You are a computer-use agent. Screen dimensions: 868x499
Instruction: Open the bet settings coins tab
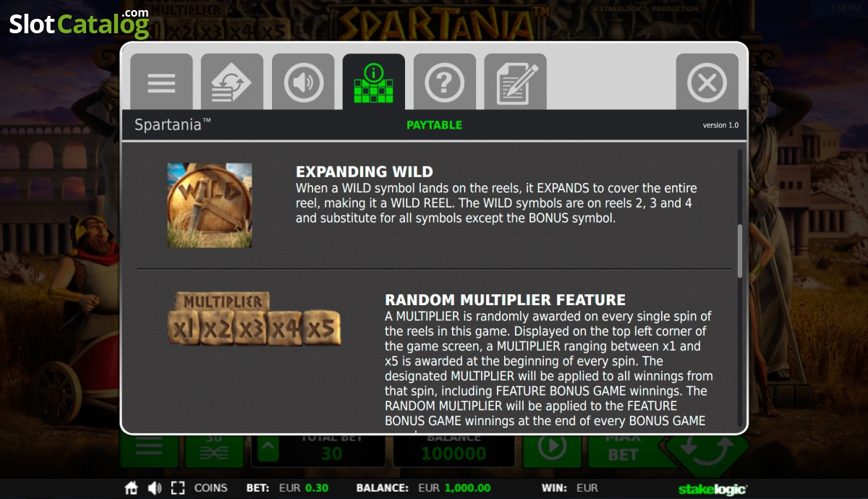[x=232, y=82]
